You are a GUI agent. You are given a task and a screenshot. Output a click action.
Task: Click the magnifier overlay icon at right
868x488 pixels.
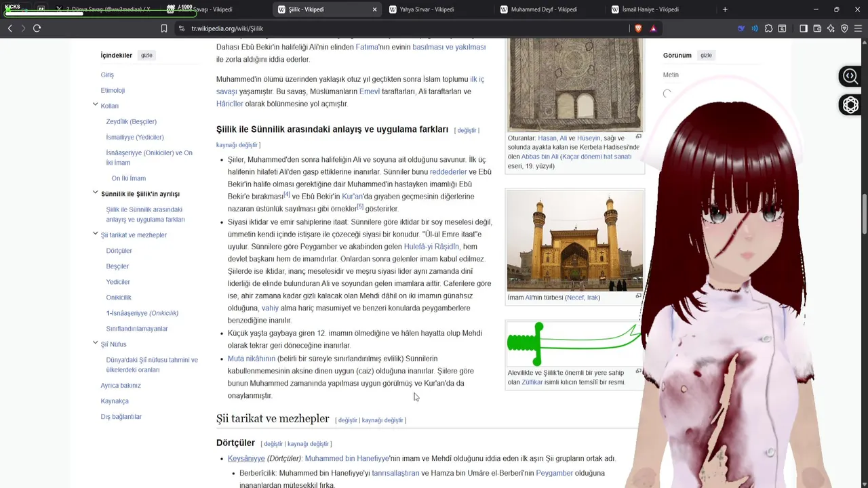tap(850, 77)
